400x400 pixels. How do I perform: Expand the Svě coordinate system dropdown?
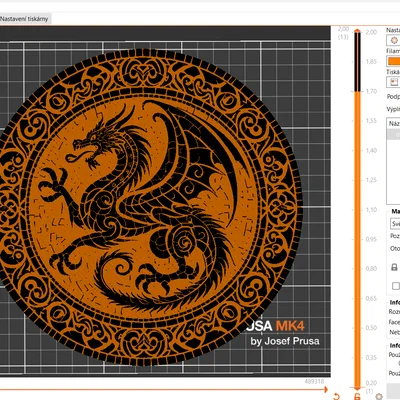(x=395, y=223)
